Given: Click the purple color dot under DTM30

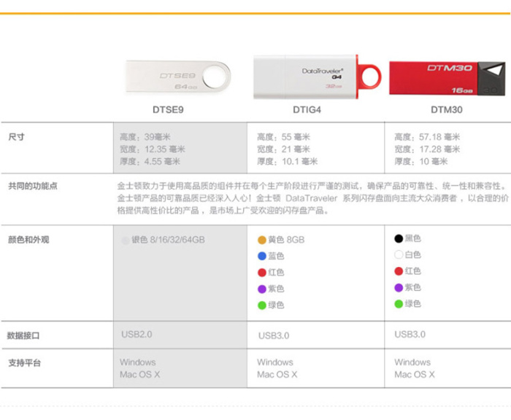Looking at the screenshot, I should tap(399, 287).
